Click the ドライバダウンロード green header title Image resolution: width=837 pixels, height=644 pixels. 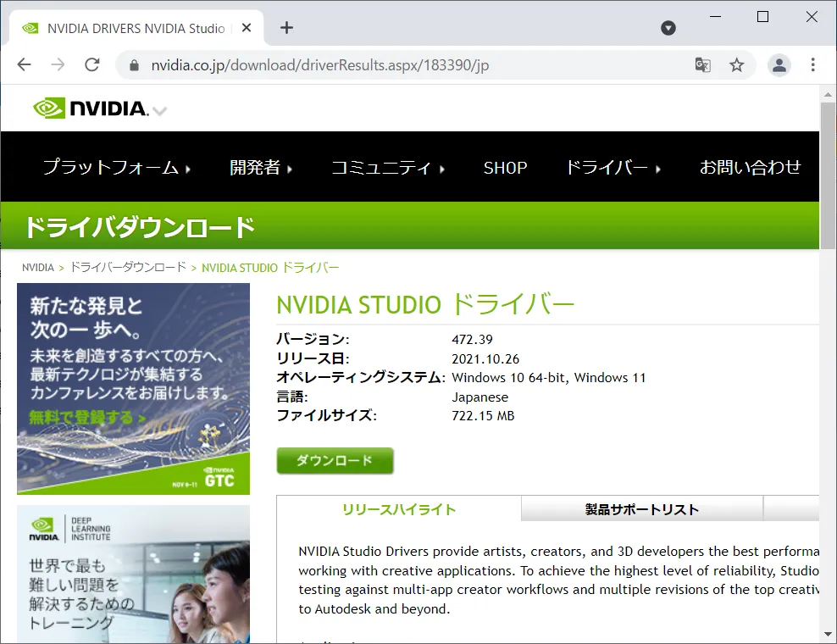click(x=140, y=227)
